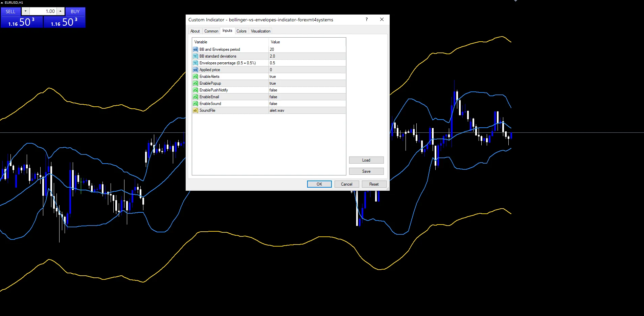This screenshot has height=316, width=644.
Task: Click the EURUSD,H1 chart title label
Action: 14,2
